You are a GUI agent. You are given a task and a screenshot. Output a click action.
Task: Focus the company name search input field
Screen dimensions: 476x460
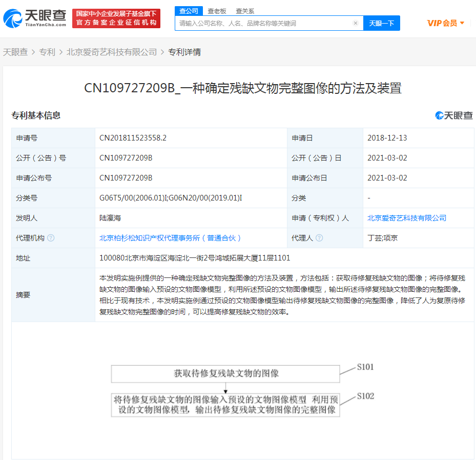coord(264,23)
